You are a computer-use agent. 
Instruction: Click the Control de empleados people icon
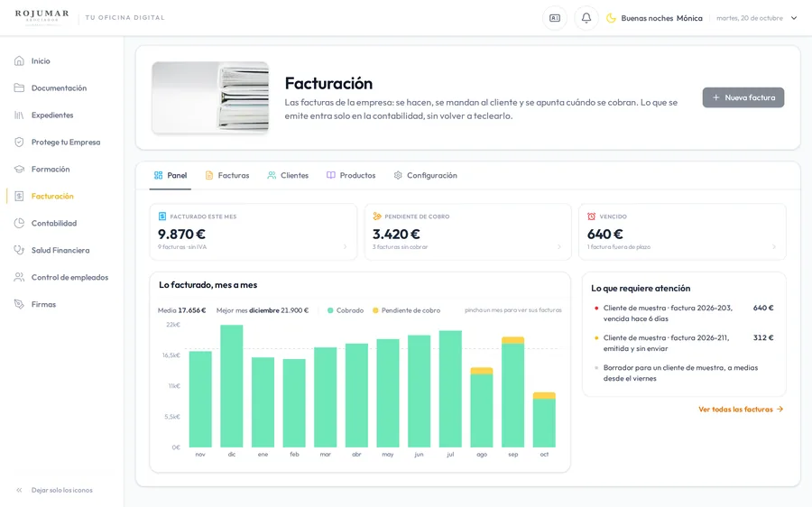[19, 277]
